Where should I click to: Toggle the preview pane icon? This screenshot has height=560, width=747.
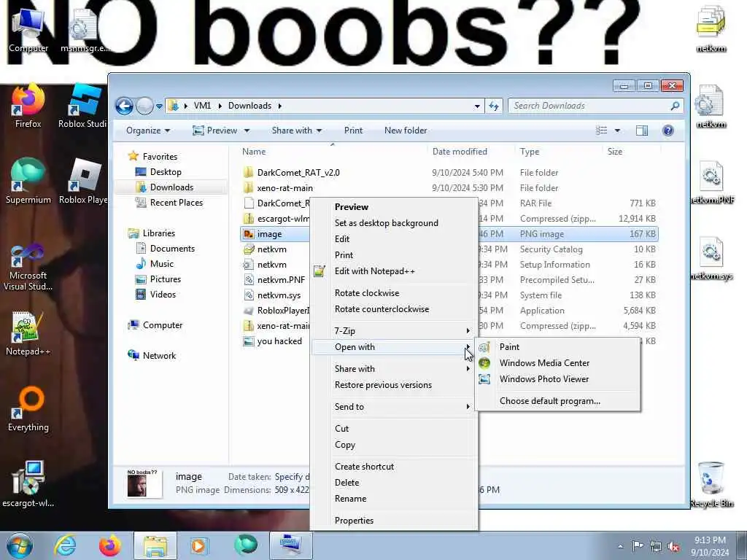642,131
